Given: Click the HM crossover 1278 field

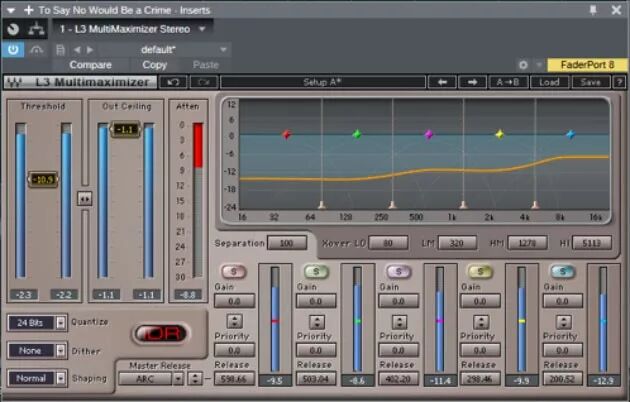Looking at the screenshot, I should pos(527,243).
